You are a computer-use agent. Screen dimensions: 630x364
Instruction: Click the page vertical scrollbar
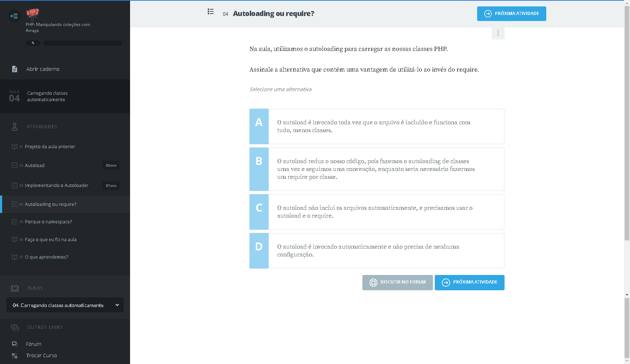coord(627,142)
